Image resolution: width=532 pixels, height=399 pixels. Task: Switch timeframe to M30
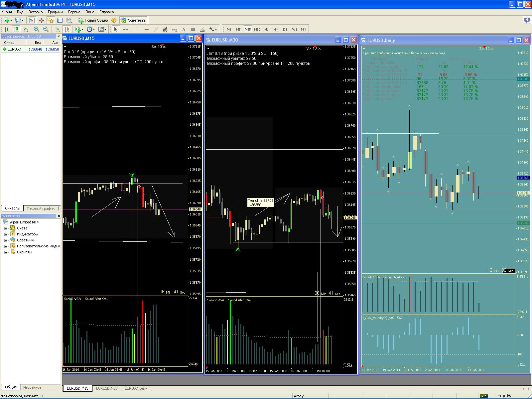point(257,29)
